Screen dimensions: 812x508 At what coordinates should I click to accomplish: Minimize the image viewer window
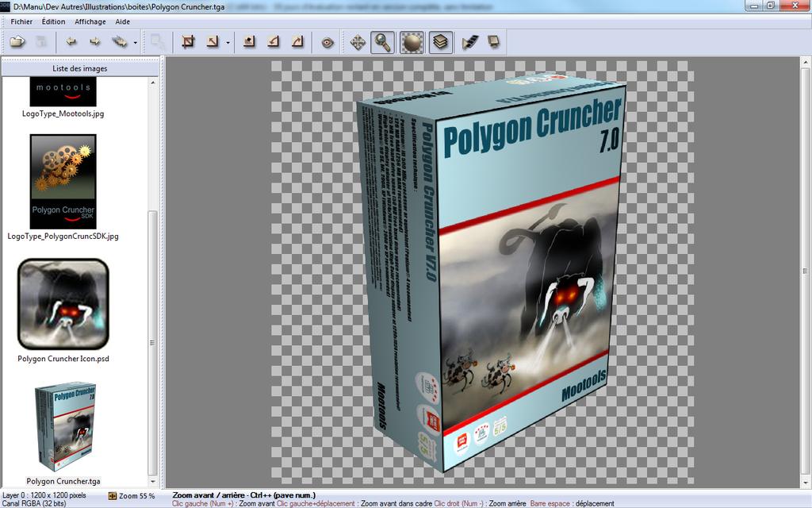tap(753, 6)
